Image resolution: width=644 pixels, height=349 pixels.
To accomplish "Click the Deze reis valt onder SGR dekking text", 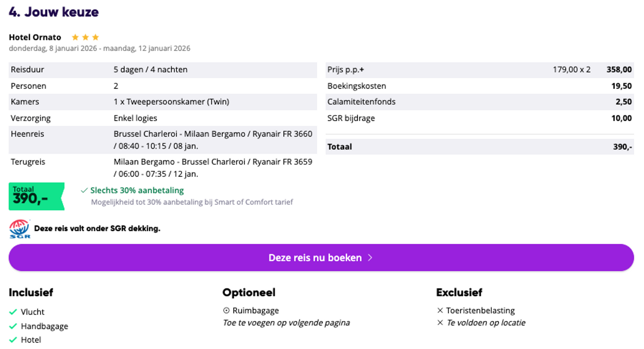I will [x=97, y=229].
